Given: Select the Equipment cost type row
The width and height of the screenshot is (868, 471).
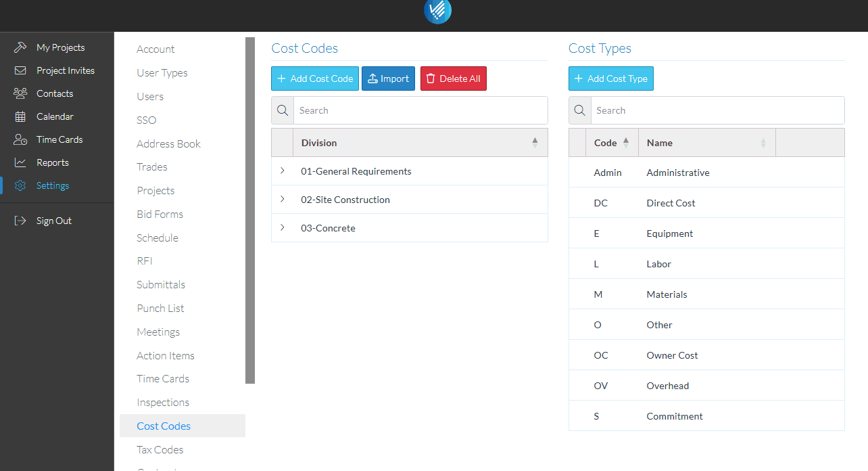Looking at the screenshot, I should pos(706,233).
